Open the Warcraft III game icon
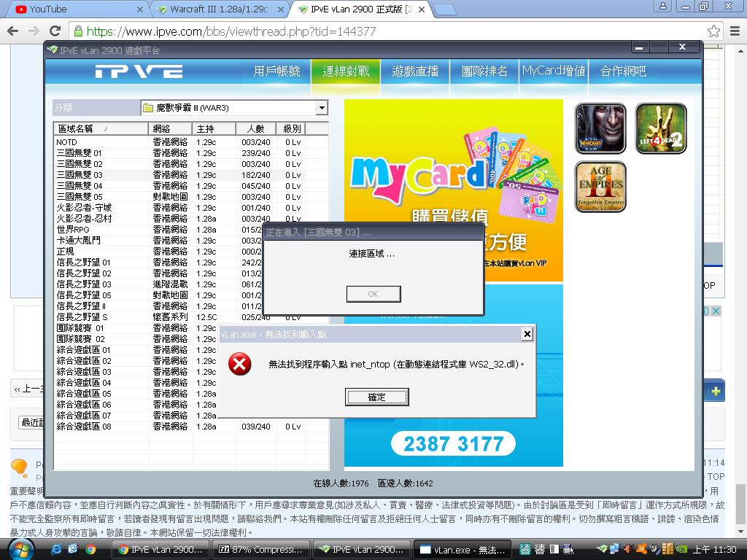 [600, 128]
